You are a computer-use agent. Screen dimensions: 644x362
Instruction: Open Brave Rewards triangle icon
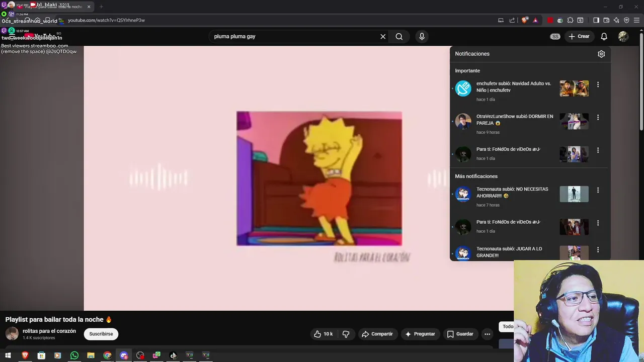click(535, 20)
